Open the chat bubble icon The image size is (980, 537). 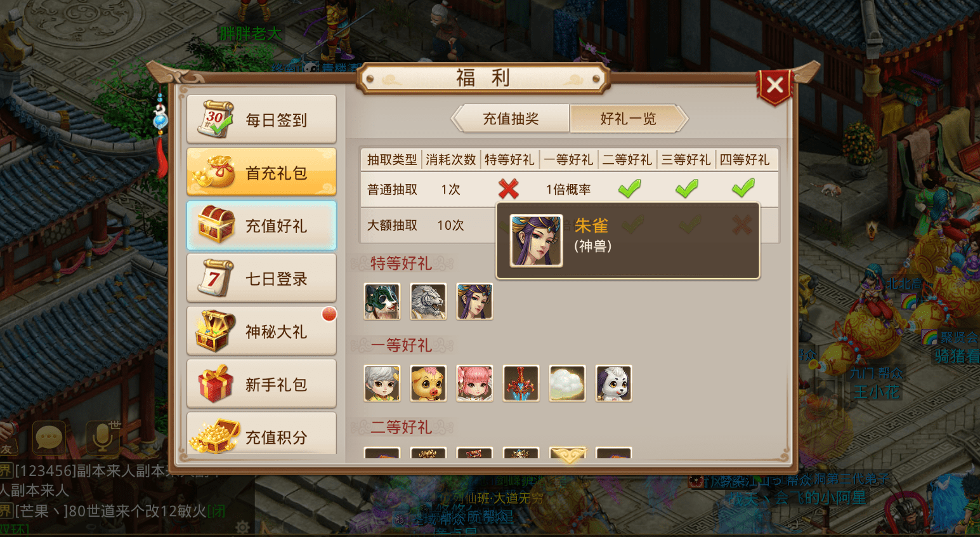tap(49, 437)
